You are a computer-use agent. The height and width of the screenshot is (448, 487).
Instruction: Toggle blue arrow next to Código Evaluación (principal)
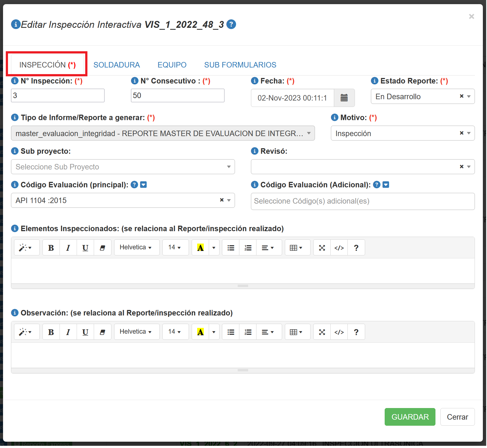tap(143, 185)
